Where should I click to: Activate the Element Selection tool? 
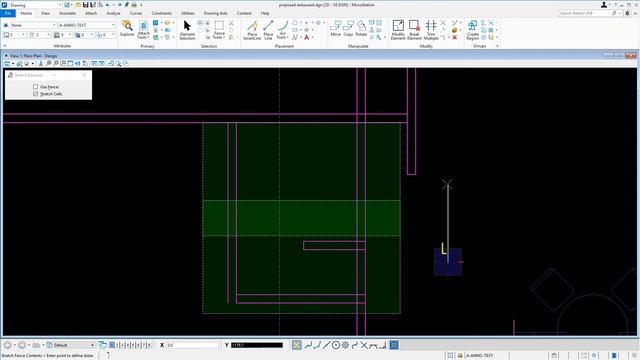click(187, 30)
